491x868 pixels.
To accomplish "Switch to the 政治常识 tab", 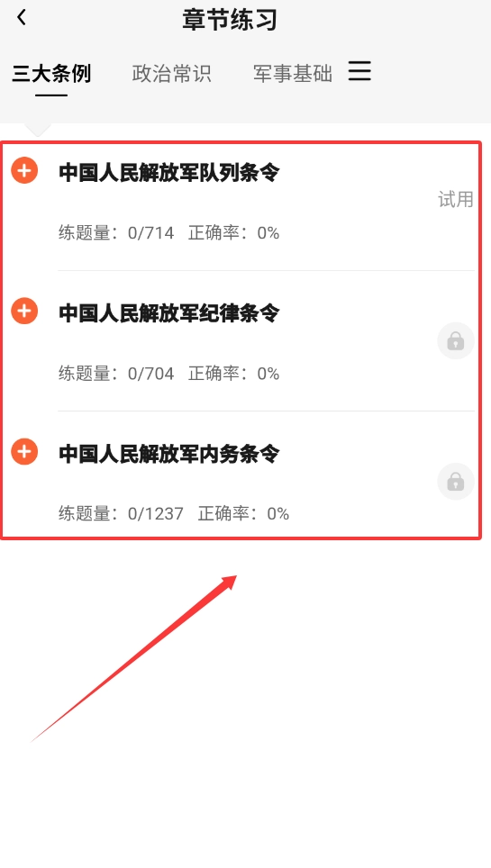I will click(x=172, y=73).
